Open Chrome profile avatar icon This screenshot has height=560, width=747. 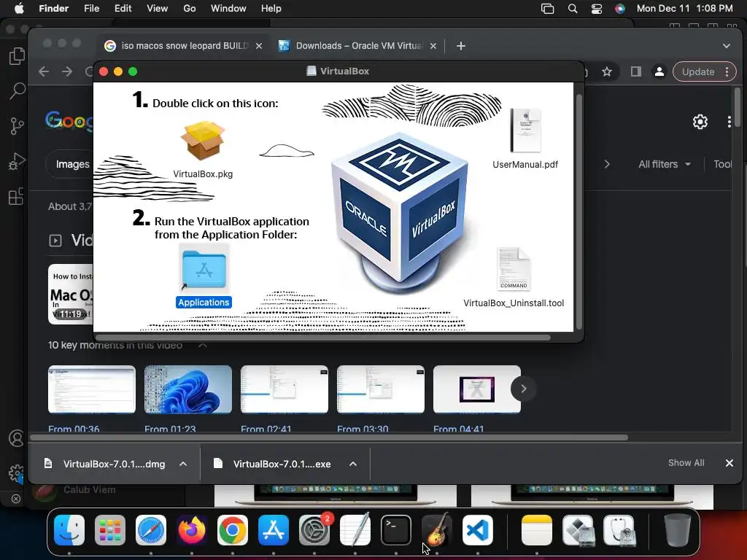coord(659,72)
